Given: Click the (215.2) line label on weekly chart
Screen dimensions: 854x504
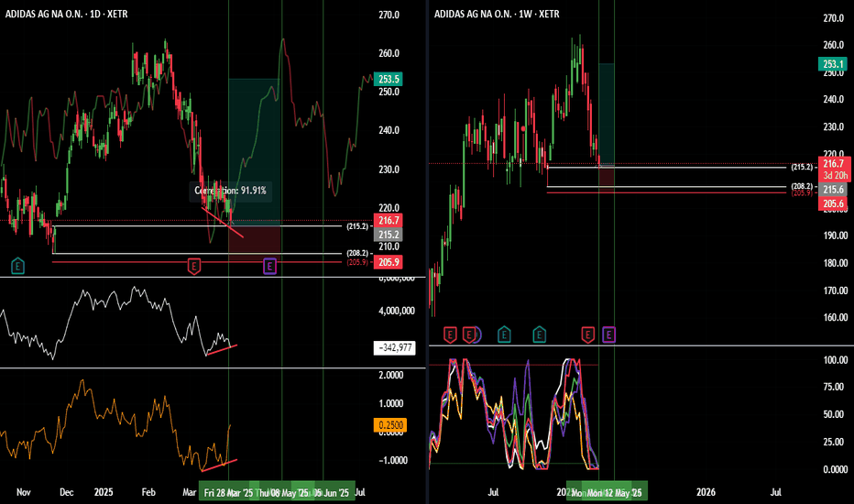Looking at the screenshot, I should pyautogui.click(x=802, y=168).
